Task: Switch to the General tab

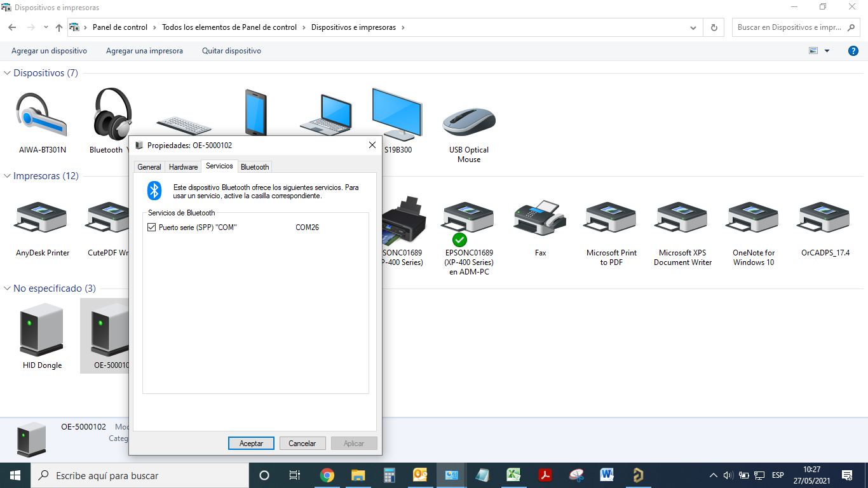Action: pos(149,167)
